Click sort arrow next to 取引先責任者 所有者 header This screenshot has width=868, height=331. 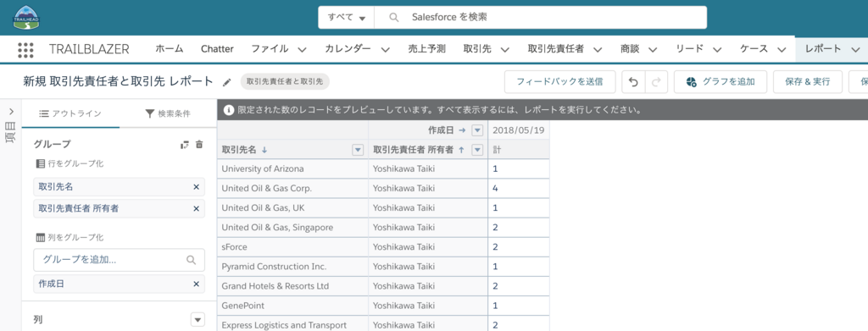[461, 150]
